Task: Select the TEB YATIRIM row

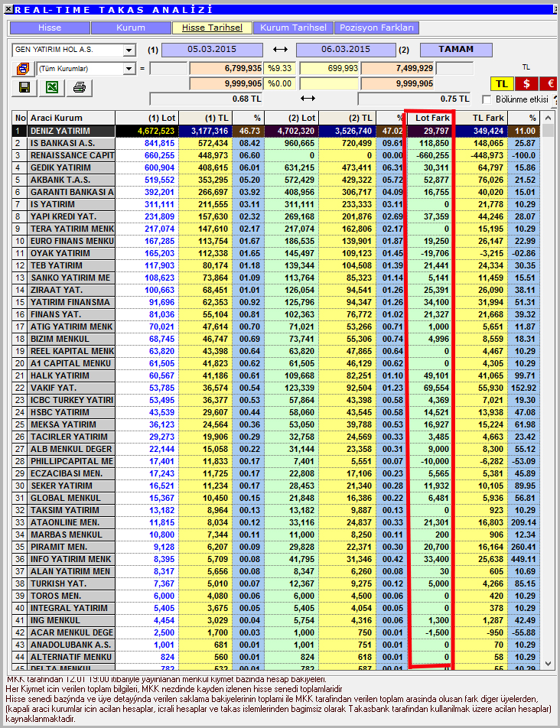Action: tap(276, 265)
